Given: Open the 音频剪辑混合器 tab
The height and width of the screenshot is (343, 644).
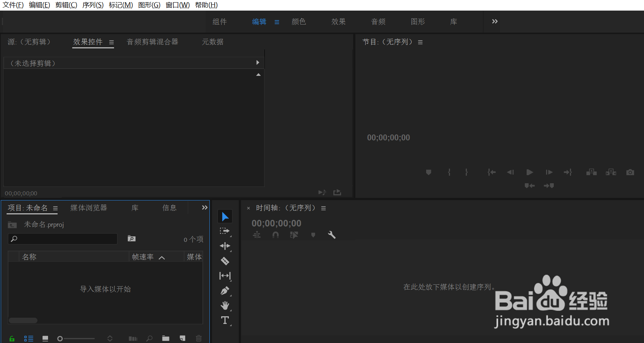Looking at the screenshot, I should (152, 42).
